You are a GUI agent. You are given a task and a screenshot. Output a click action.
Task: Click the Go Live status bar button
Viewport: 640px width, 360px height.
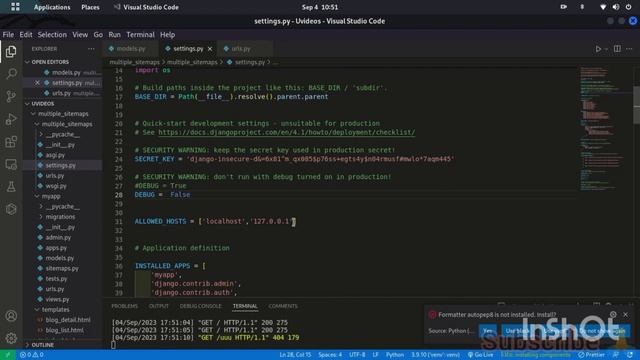[x=480, y=355]
